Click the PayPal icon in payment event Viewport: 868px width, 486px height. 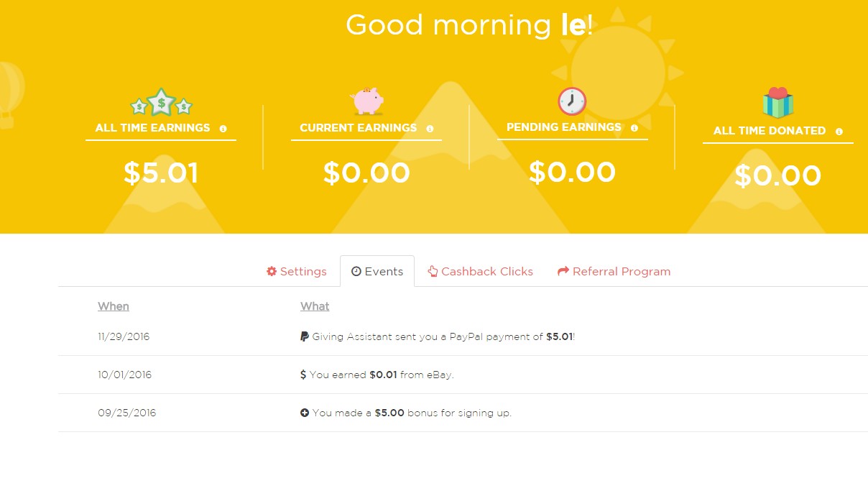pyautogui.click(x=304, y=336)
